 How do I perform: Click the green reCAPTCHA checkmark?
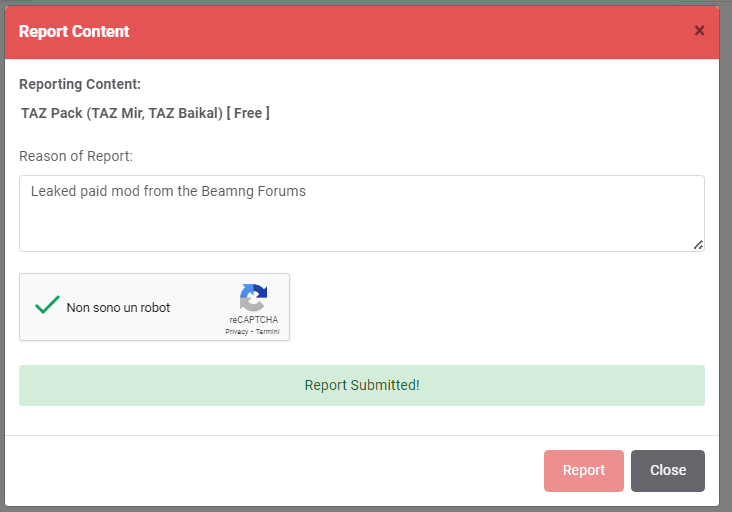tap(47, 305)
